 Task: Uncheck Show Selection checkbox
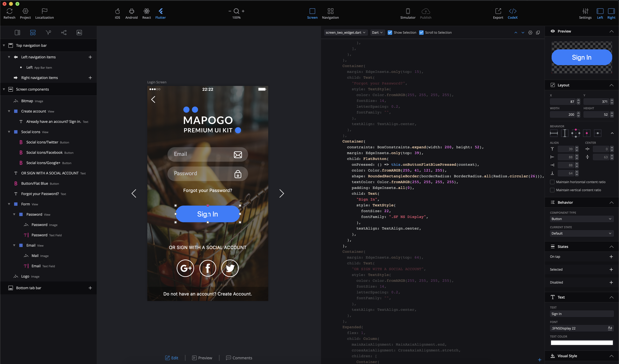click(x=390, y=32)
